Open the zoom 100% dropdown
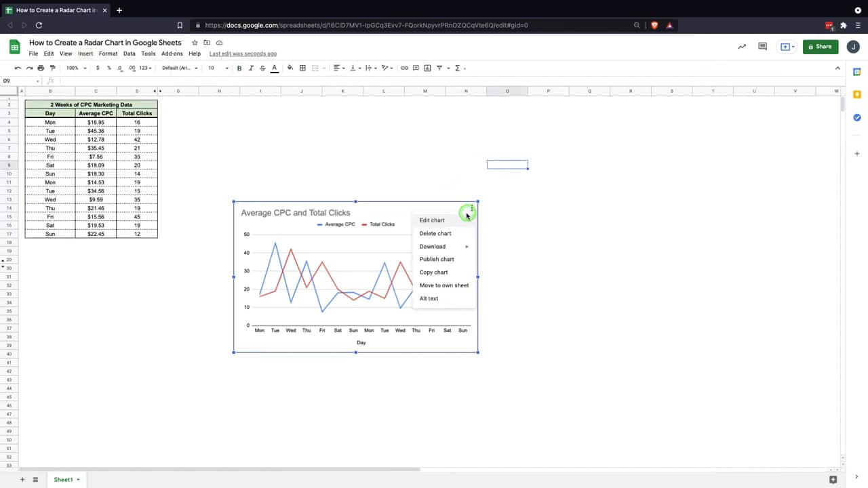The image size is (868, 488). pyautogui.click(x=76, y=68)
